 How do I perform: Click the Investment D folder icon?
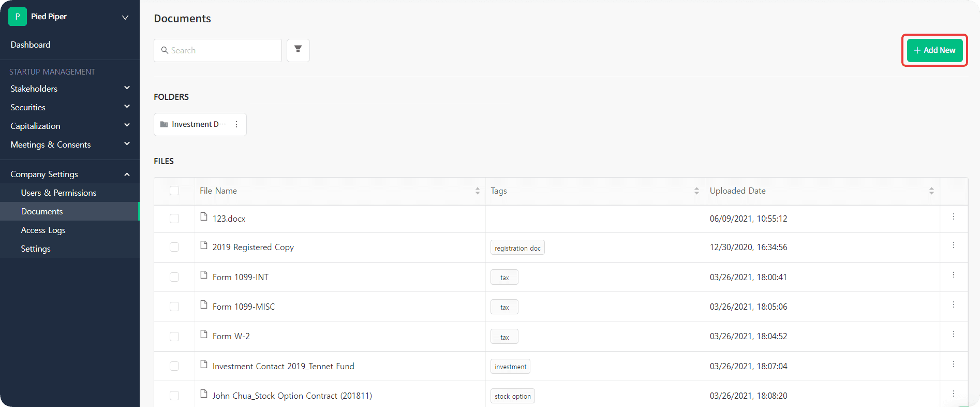164,124
